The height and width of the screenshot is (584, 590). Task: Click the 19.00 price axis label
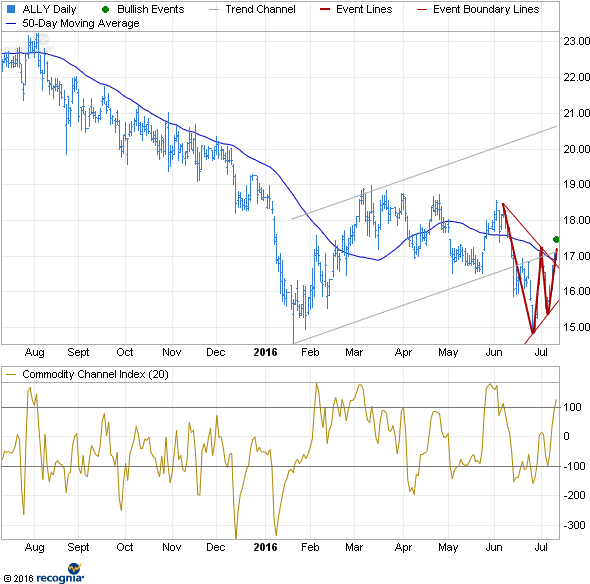tap(576, 184)
